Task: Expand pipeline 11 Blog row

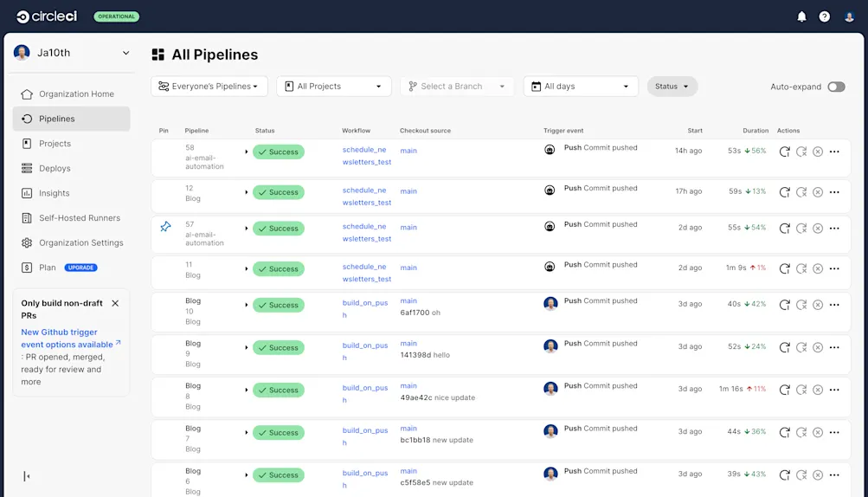Action: click(x=247, y=268)
